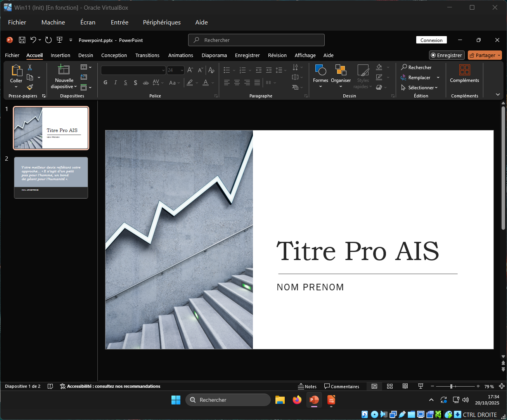The width and height of the screenshot is (507, 420).
Task: Open the Organiser arrange tool
Action: [341, 70]
